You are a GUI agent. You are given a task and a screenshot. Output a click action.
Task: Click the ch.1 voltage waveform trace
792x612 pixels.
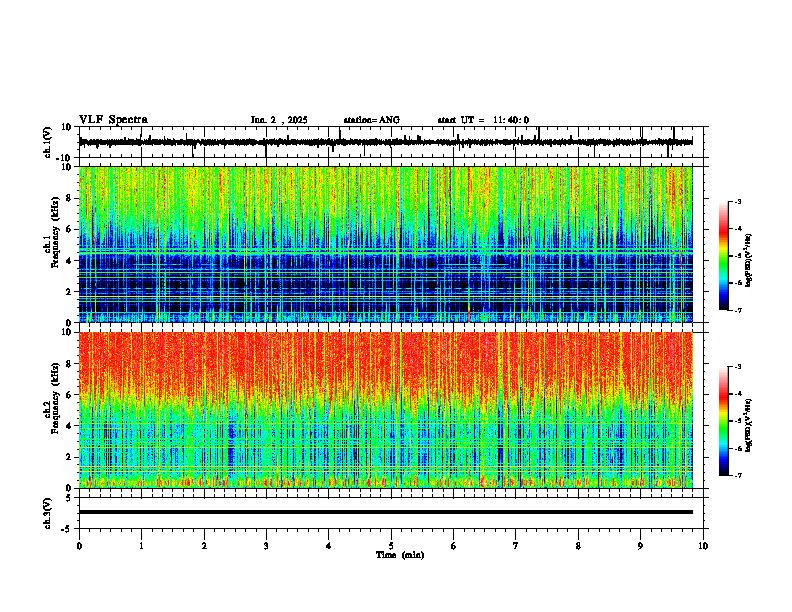pos(386,142)
